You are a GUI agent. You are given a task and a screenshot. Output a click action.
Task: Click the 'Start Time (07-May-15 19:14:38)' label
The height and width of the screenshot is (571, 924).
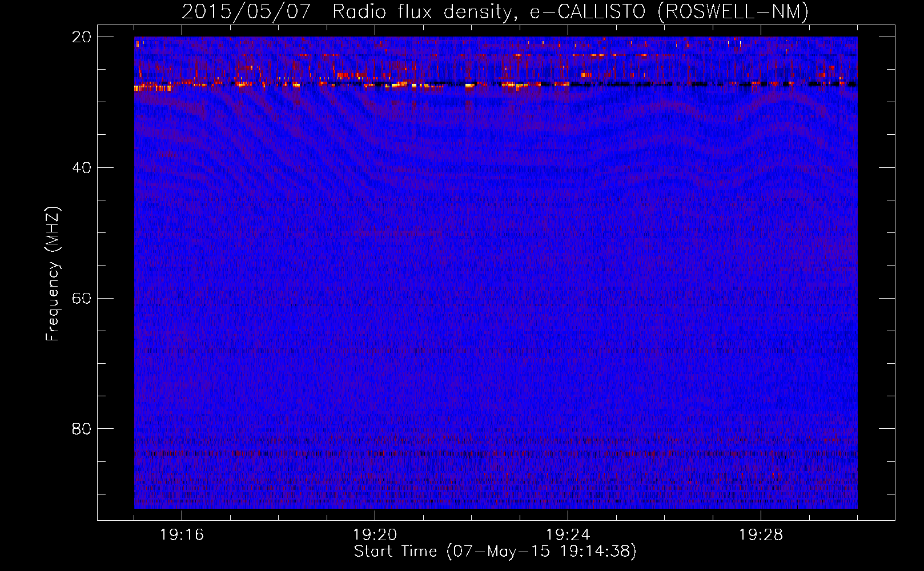coord(495,552)
